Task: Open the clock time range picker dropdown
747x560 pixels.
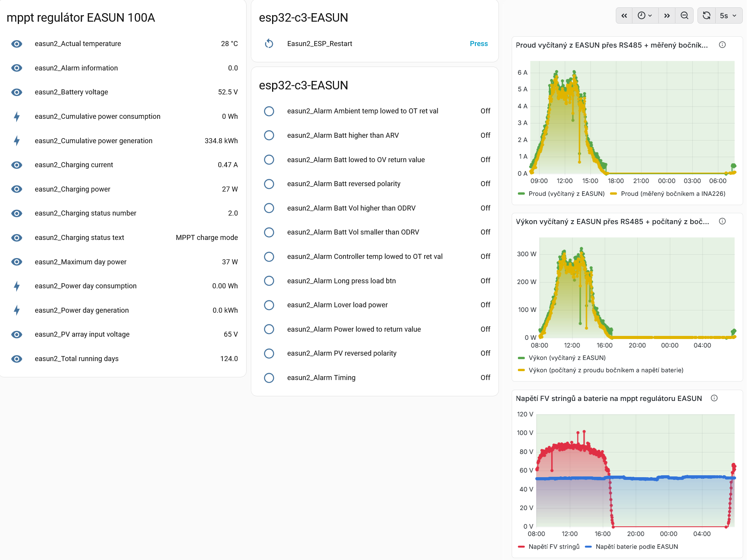Action: [x=645, y=15]
